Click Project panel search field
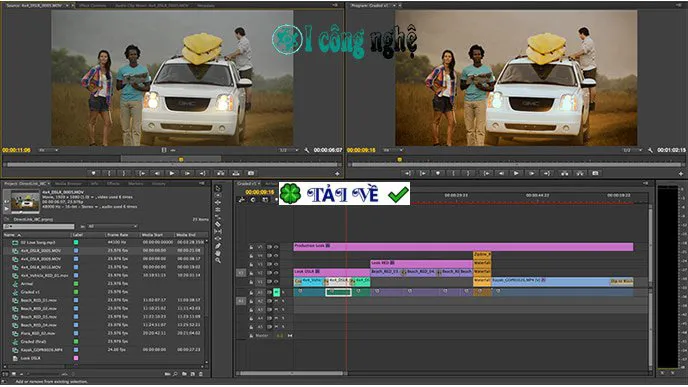688x387 pixels. pyautogui.click(x=39, y=226)
